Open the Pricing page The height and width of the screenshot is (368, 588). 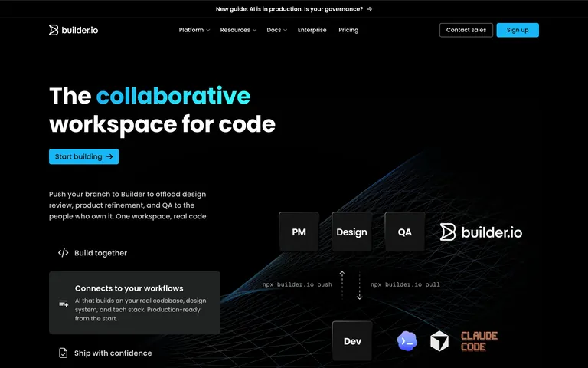point(348,30)
